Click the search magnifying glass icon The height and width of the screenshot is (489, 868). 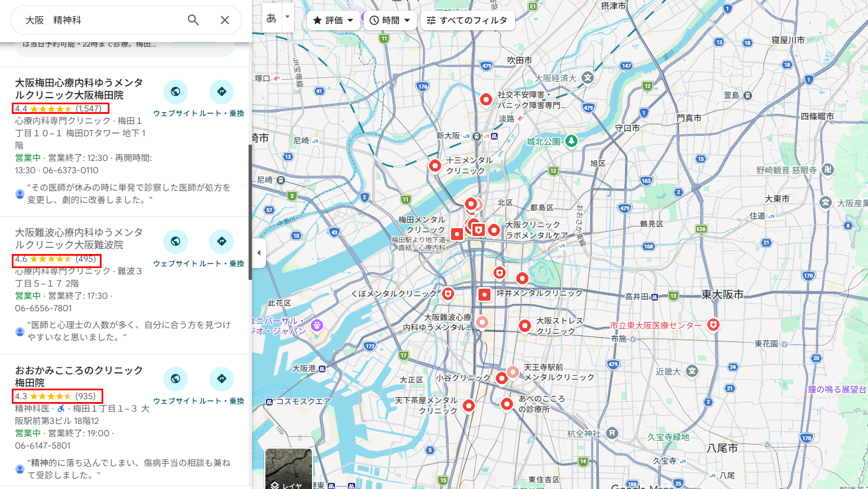click(x=193, y=20)
